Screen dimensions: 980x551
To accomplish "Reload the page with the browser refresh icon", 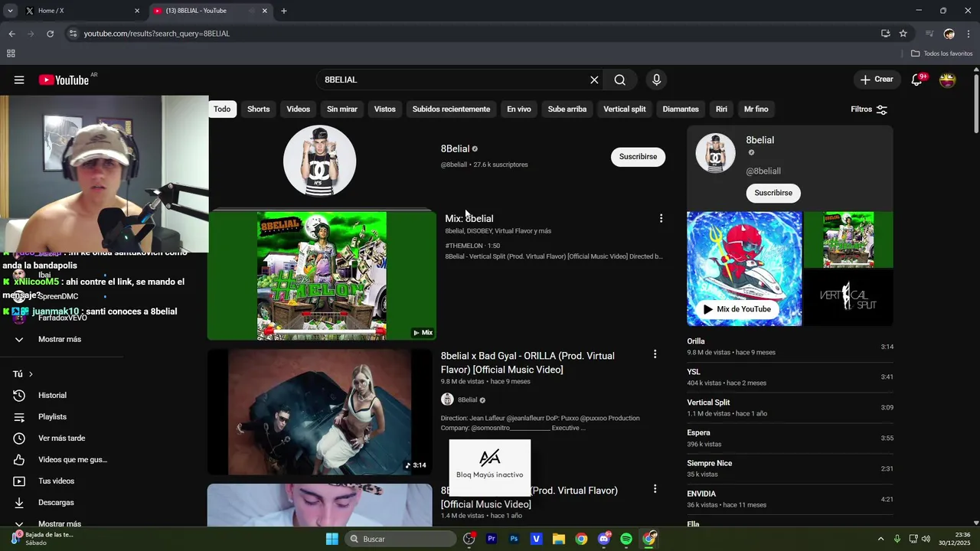I will tap(51, 34).
